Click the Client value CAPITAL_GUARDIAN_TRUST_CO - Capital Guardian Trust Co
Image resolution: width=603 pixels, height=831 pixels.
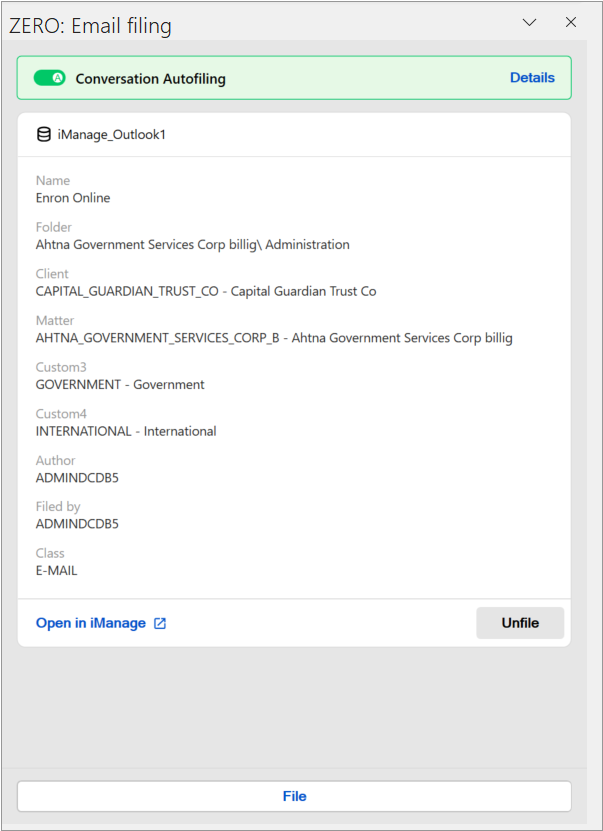point(206,291)
